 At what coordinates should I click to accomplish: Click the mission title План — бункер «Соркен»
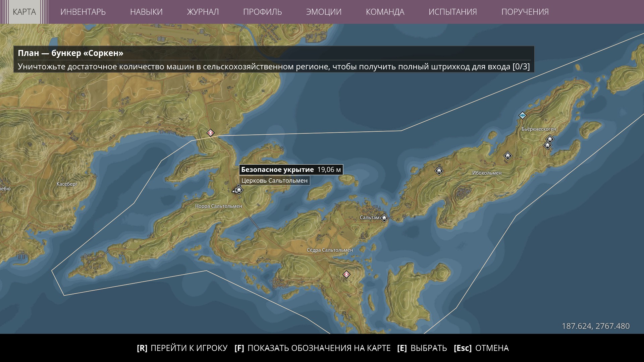[x=70, y=53]
